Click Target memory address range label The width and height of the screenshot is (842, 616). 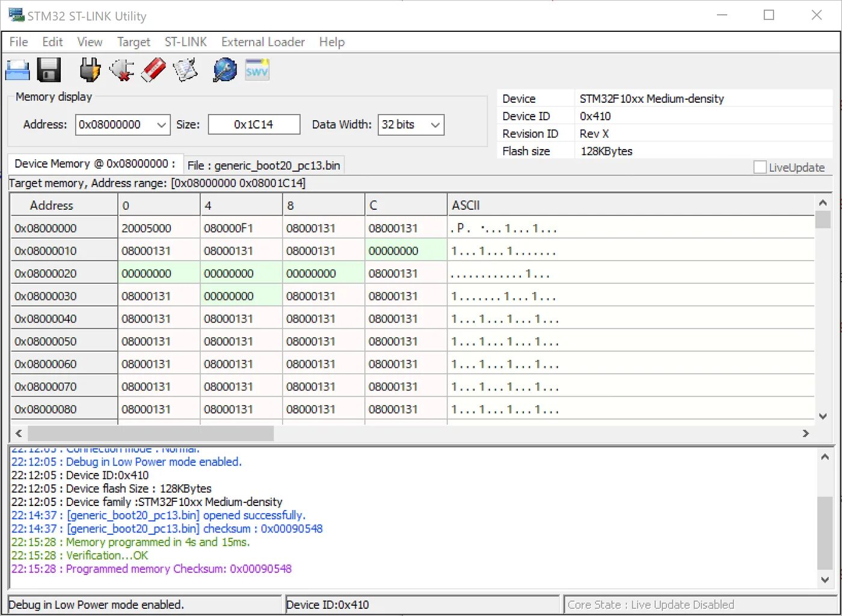pos(157,183)
